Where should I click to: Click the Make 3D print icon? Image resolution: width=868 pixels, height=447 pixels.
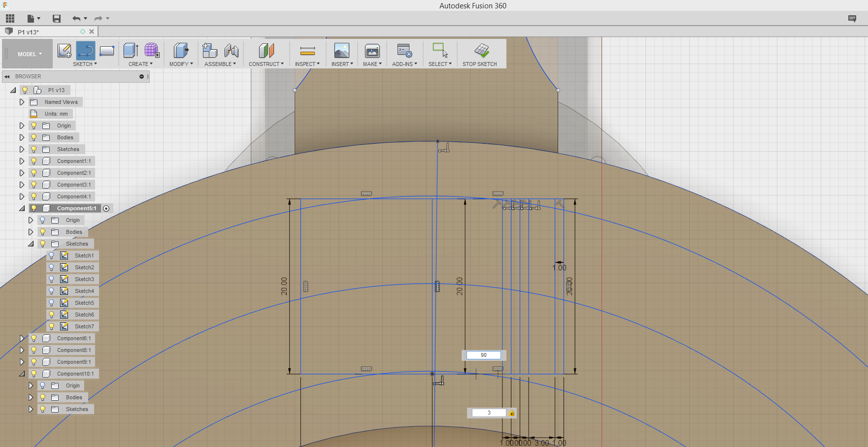click(x=372, y=51)
